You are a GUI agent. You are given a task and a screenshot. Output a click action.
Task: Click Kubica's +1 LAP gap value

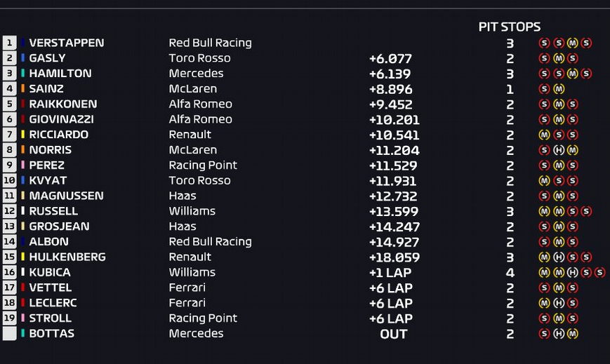[390, 273]
